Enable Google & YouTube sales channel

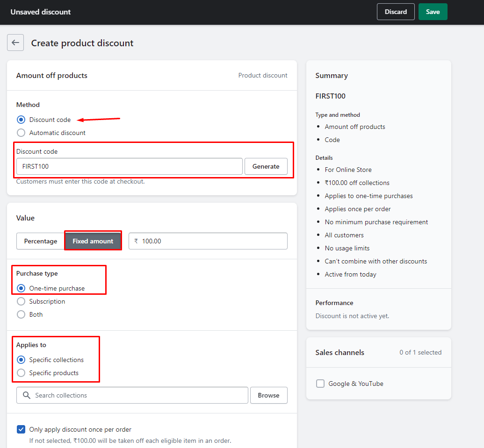(x=320, y=384)
